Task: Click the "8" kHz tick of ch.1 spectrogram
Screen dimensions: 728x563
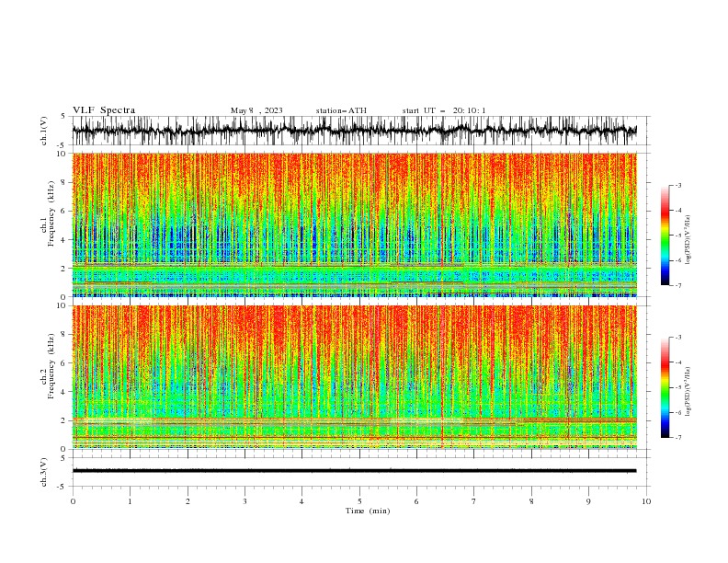Action: (x=64, y=182)
